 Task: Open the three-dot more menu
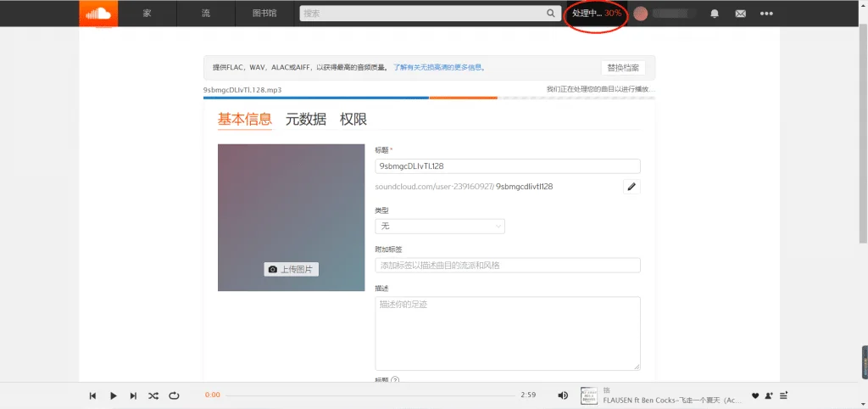tap(766, 14)
